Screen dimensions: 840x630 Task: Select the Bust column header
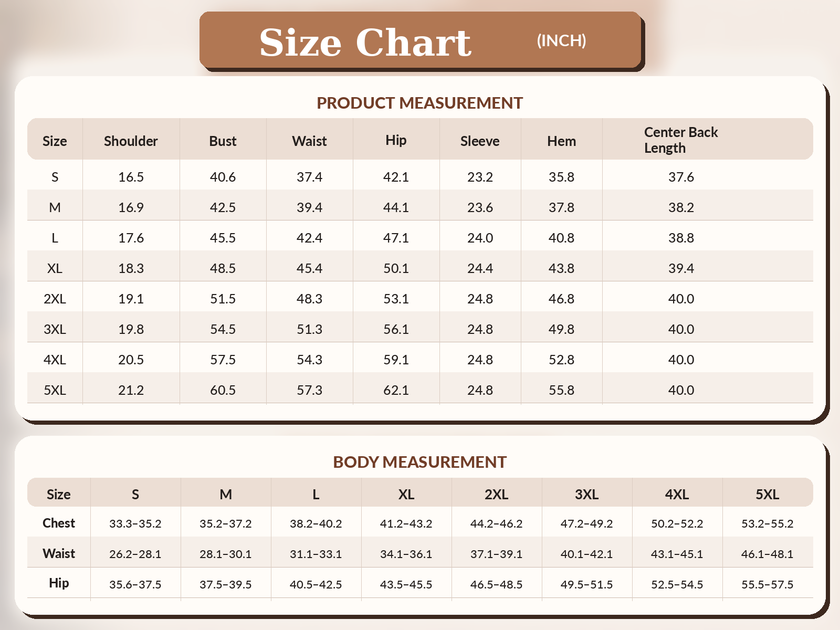click(x=223, y=141)
